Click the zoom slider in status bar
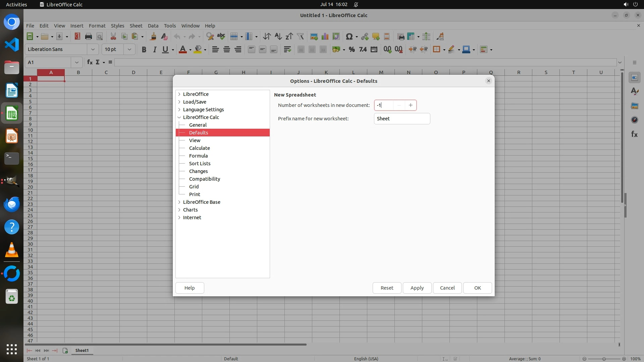Viewport: 644px width, 362px height. [604, 359]
